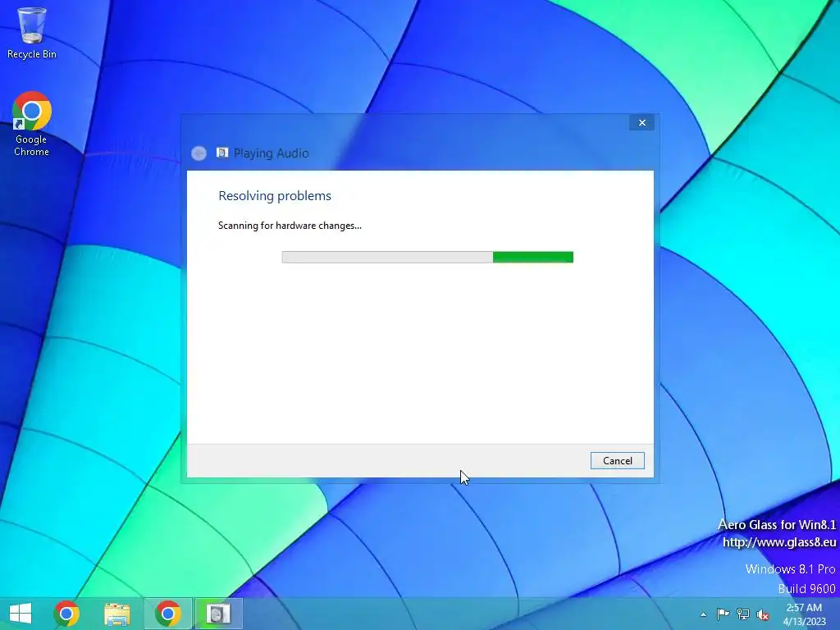Show hidden tray icons arrow
The height and width of the screenshot is (630, 840).
click(x=703, y=614)
